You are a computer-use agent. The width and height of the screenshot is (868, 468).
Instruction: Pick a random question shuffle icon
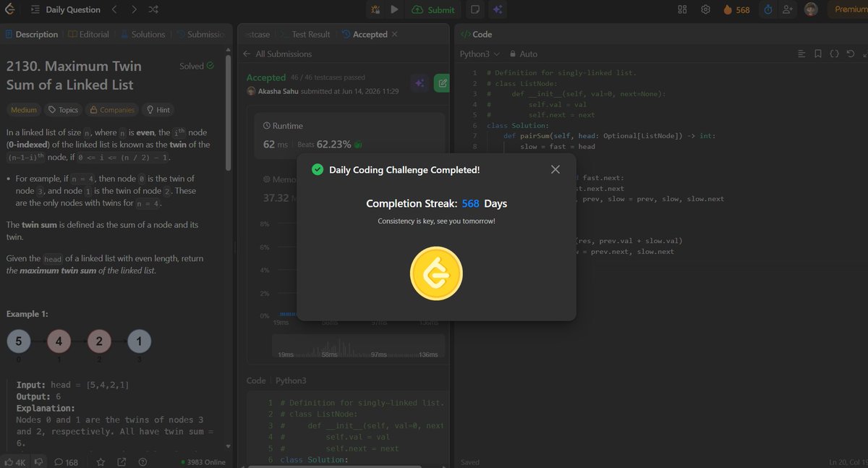click(x=153, y=9)
